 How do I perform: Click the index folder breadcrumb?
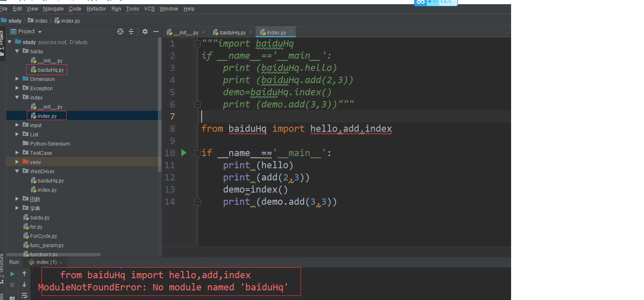point(38,21)
